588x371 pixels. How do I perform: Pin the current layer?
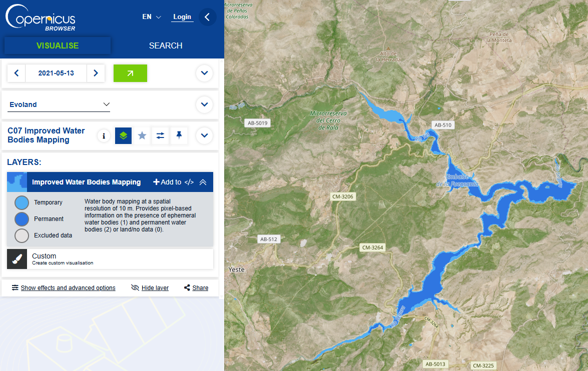[x=179, y=135]
